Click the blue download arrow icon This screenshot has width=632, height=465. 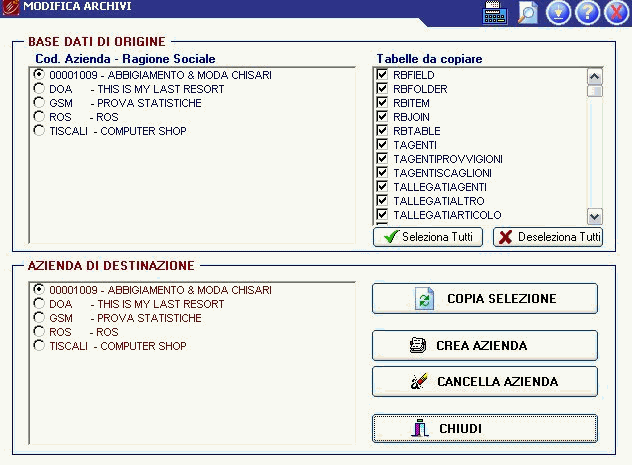pos(558,12)
